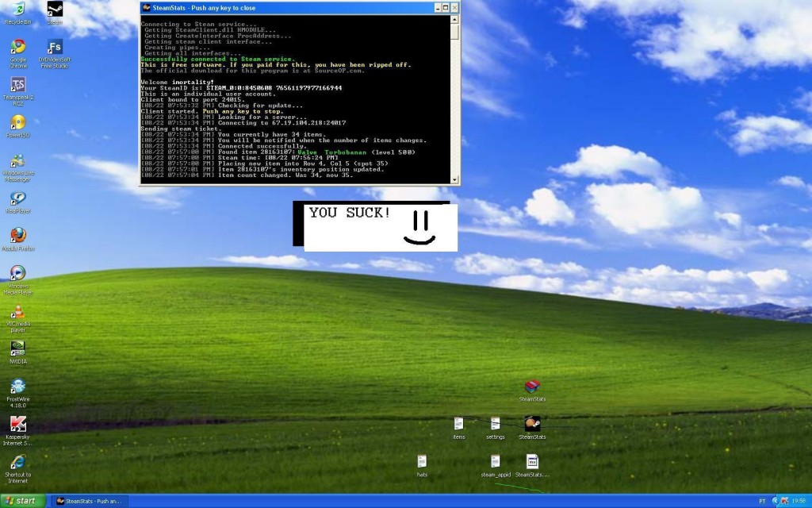Click the console scrollbar up arrow
The image size is (812, 508).
point(454,20)
